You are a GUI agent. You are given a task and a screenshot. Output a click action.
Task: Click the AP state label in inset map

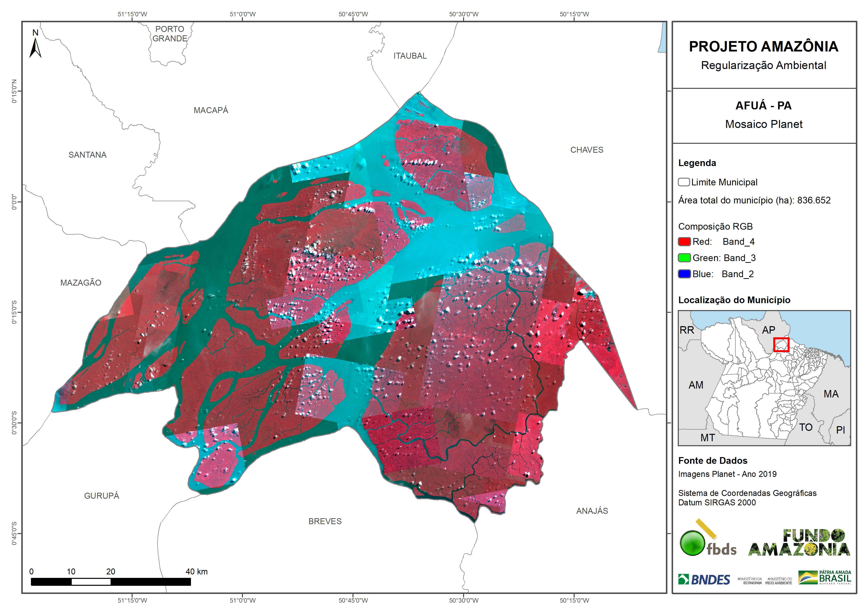click(768, 330)
